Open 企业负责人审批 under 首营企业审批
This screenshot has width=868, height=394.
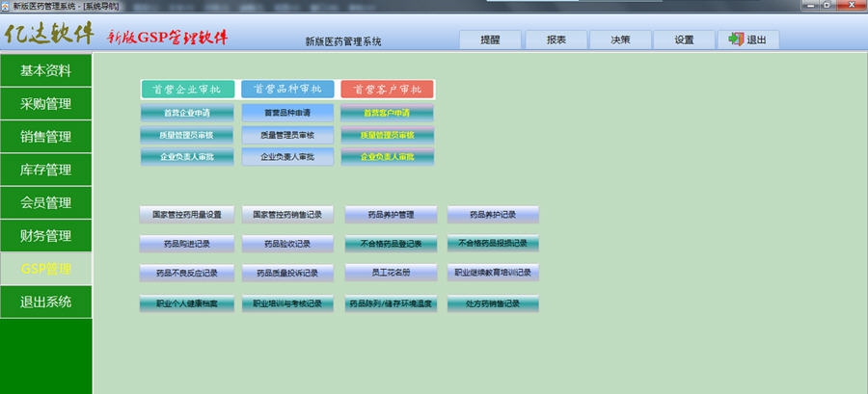187,157
